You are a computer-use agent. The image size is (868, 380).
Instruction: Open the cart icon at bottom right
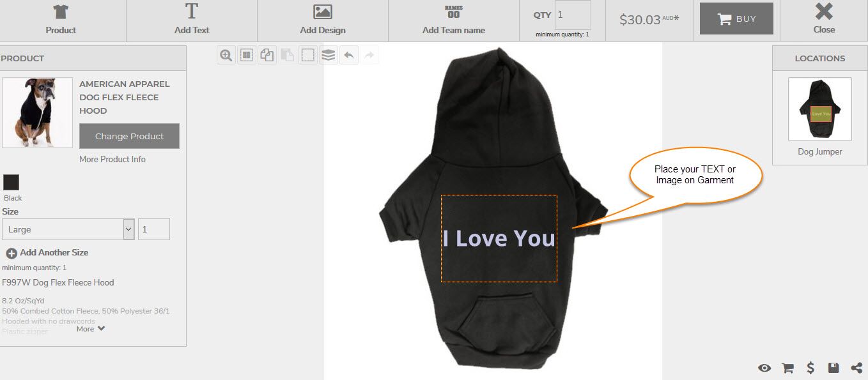click(x=787, y=368)
